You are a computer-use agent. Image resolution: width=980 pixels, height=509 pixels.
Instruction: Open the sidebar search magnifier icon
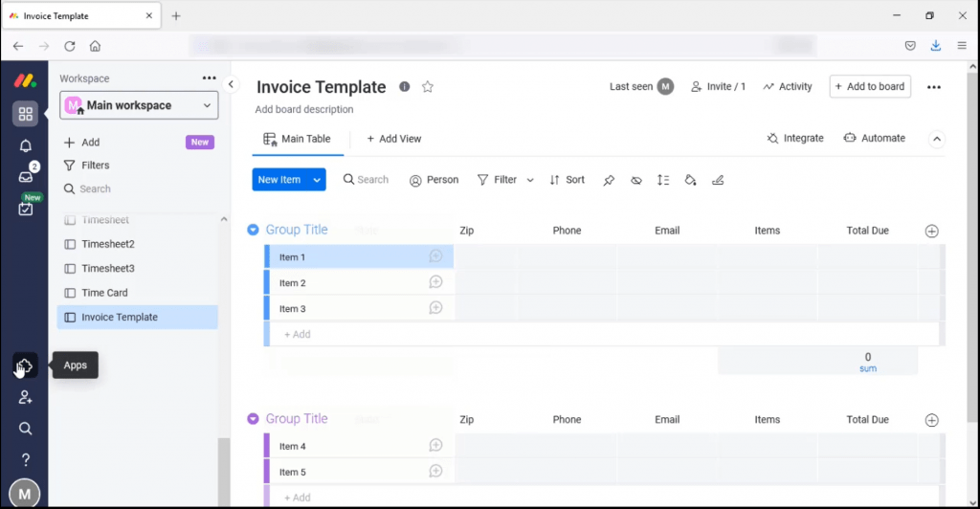click(25, 429)
